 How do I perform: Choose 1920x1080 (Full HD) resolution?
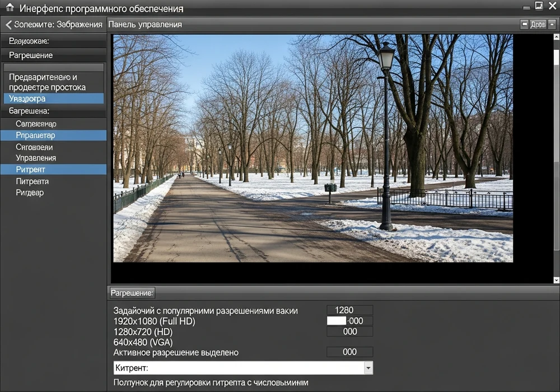(x=155, y=321)
